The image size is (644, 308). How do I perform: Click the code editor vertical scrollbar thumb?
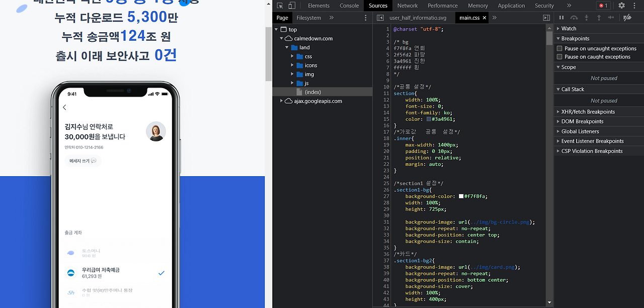point(549,38)
